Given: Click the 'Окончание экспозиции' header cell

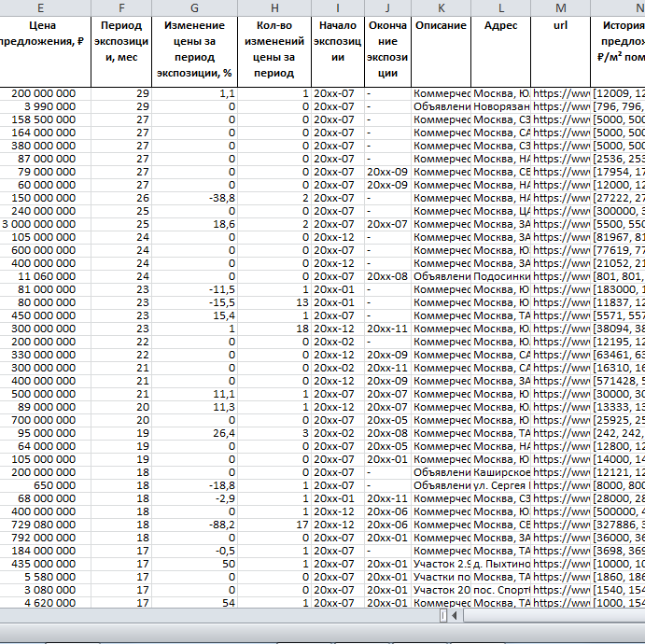Looking at the screenshot, I should tap(387, 51).
